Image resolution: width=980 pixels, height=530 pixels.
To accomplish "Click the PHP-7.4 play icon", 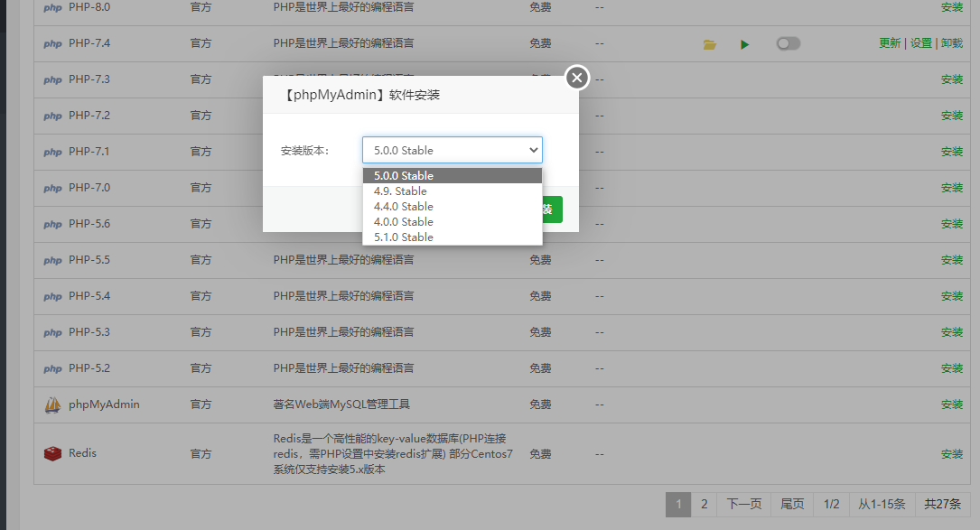I will [x=744, y=44].
